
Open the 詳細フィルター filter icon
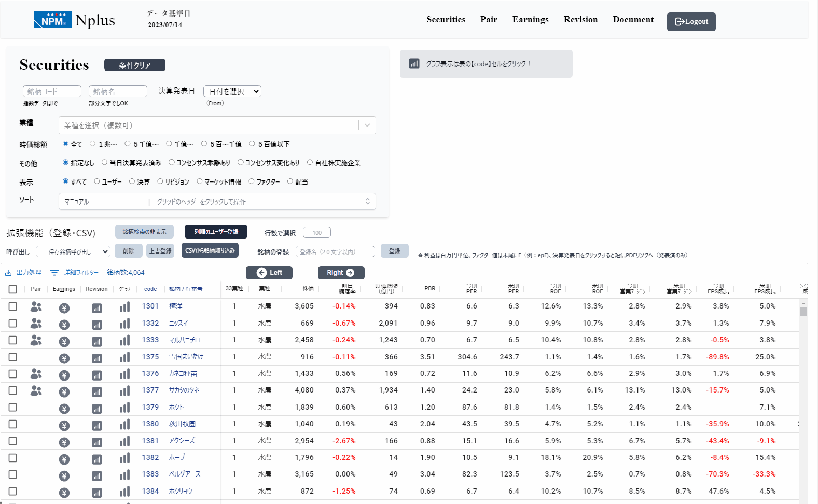coord(54,273)
